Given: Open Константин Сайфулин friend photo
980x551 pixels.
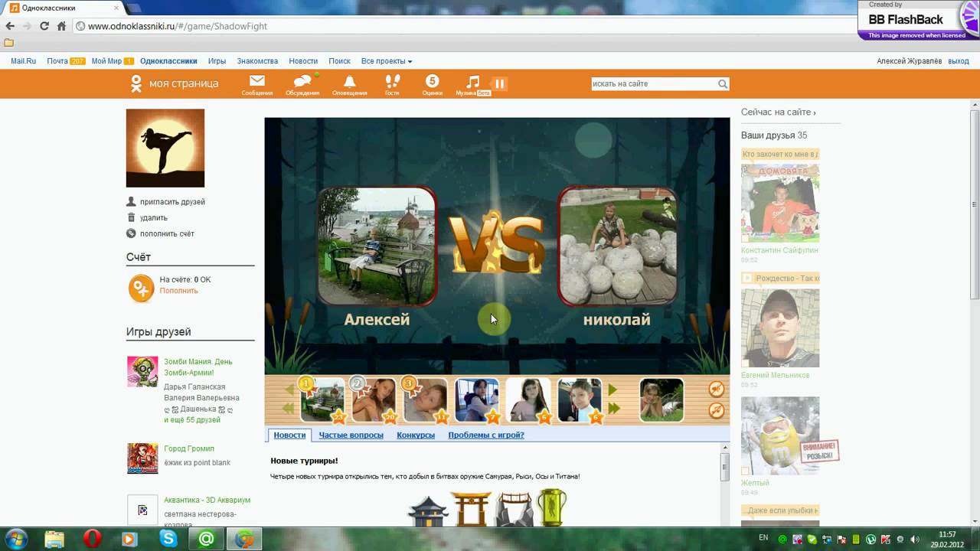Looking at the screenshot, I should (x=780, y=203).
